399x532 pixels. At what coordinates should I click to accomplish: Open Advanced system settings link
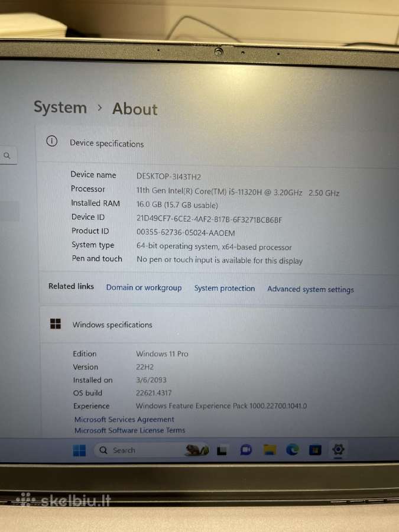[x=310, y=289]
